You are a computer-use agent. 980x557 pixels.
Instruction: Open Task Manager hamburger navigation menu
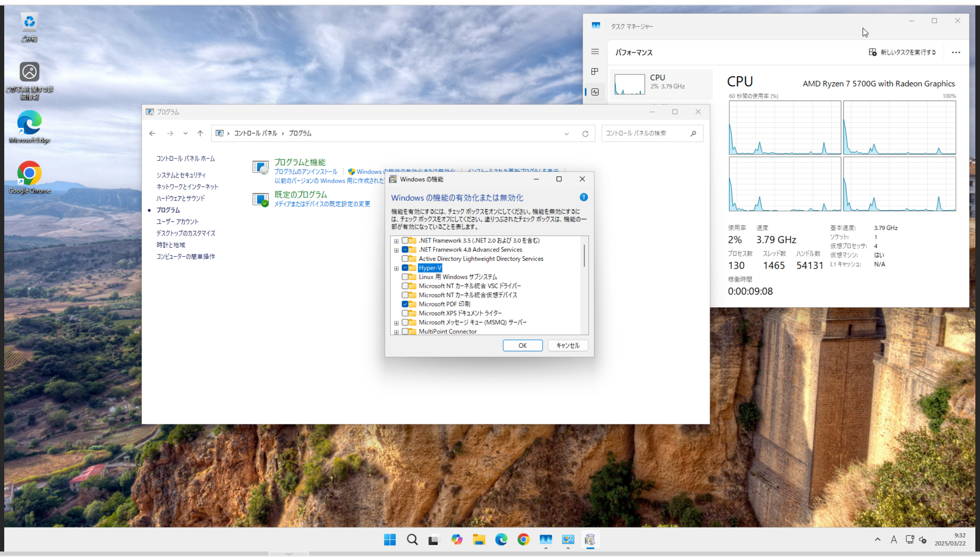595,52
